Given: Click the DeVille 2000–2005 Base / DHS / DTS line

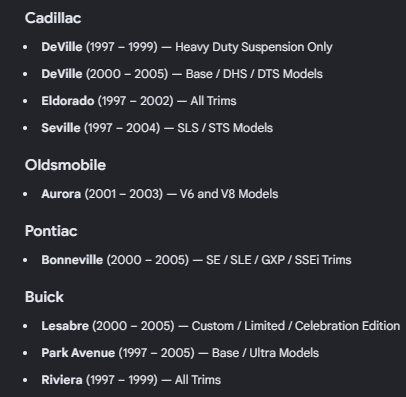Looking at the screenshot, I should click(182, 74).
